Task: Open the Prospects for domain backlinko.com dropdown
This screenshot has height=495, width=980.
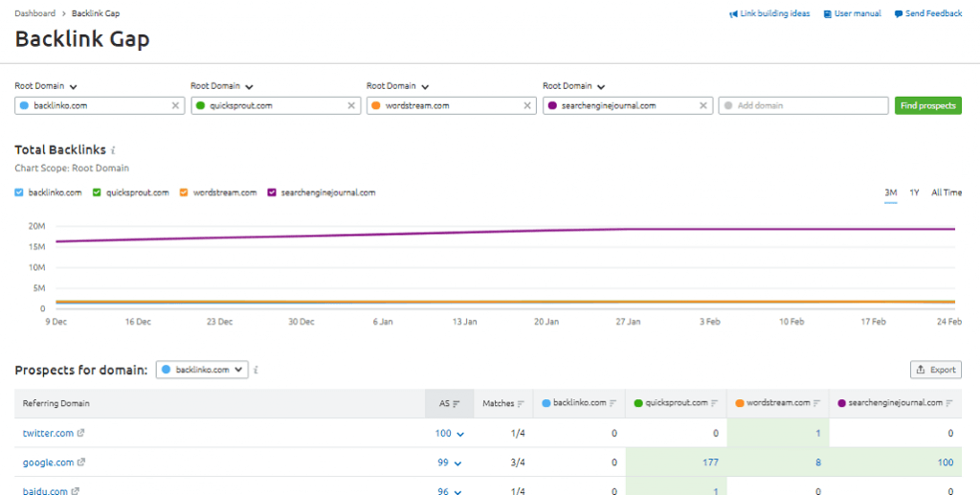Action: (202, 370)
